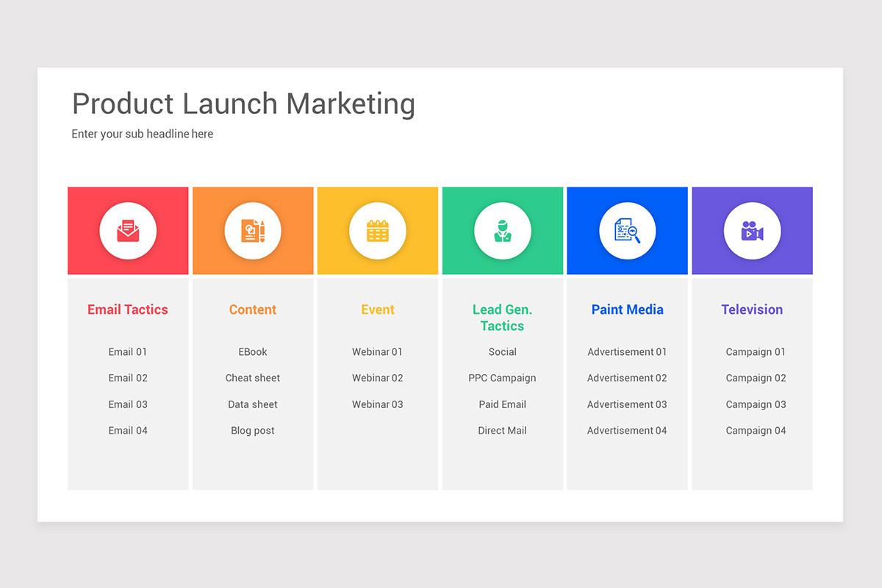This screenshot has width=882, height=588.
Task: Select the Paint Media column heading
Action: point(627,309)
